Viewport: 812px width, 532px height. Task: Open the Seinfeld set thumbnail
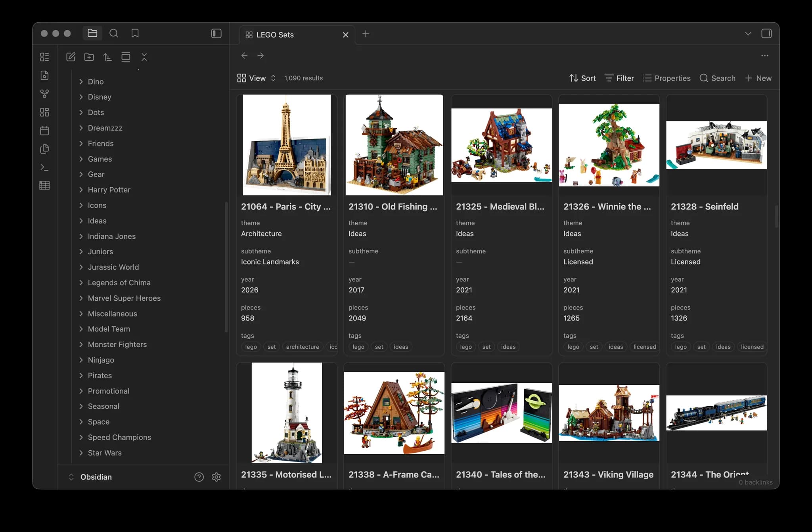(x=716, y=145)
